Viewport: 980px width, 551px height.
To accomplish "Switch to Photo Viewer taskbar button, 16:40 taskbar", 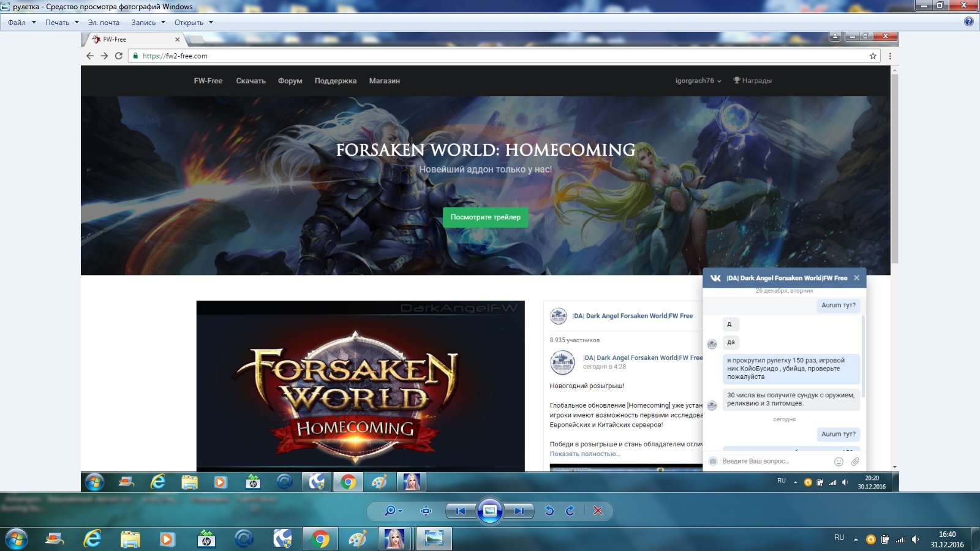I will click(434, 539).
